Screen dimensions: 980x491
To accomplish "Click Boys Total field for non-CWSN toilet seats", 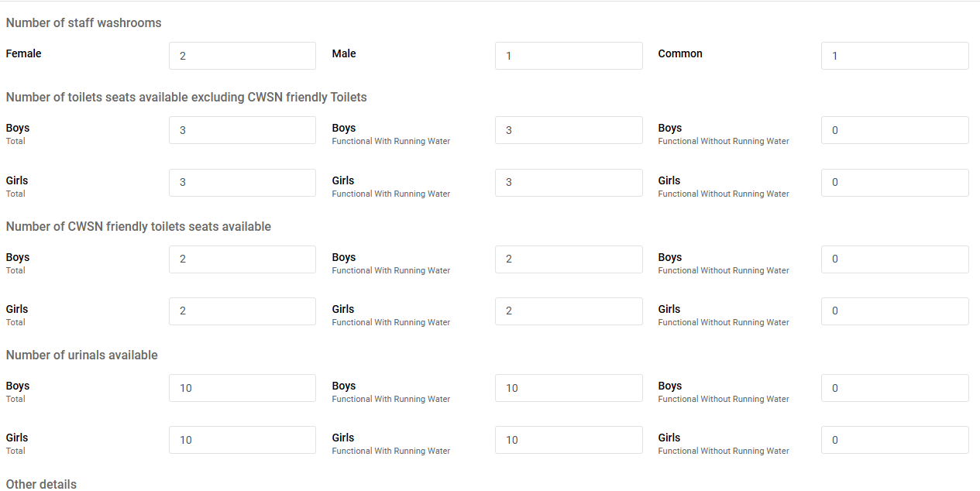I will (242, 130).
